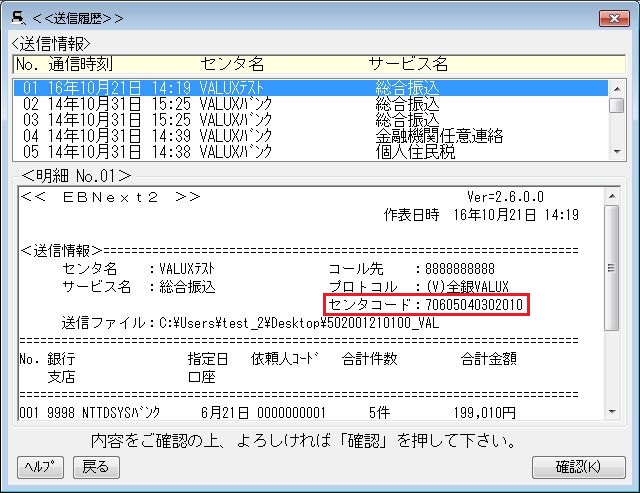The height and width of the screenshot is (493, 640).
Task: Confirm with the 確認(K) button
Action: tap(578, 467)
